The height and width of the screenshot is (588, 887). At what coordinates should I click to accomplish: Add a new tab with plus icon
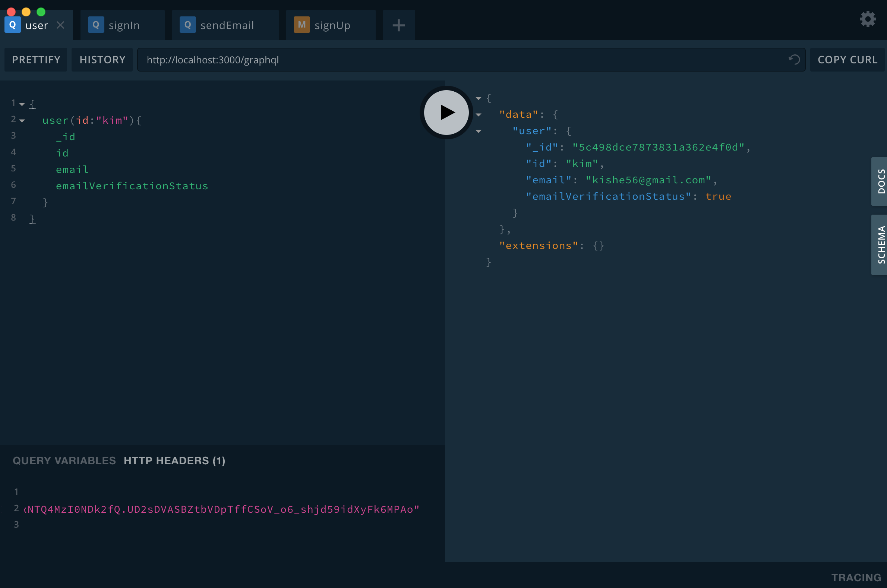pos(399,25)
